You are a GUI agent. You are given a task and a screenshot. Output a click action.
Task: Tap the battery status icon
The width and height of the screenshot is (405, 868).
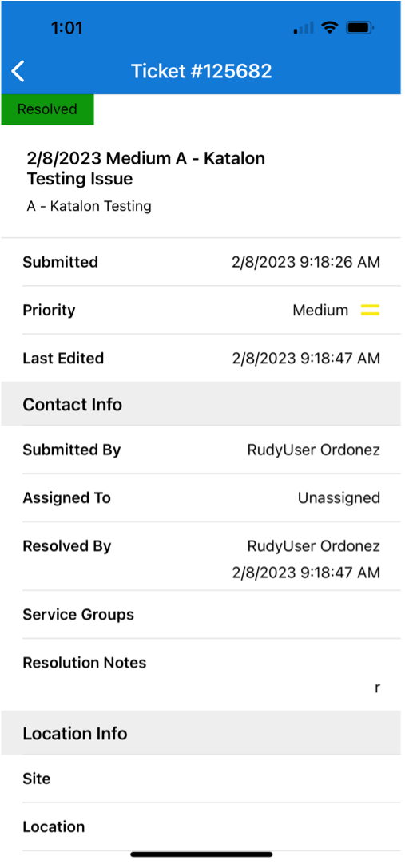(x=361, y=27)
